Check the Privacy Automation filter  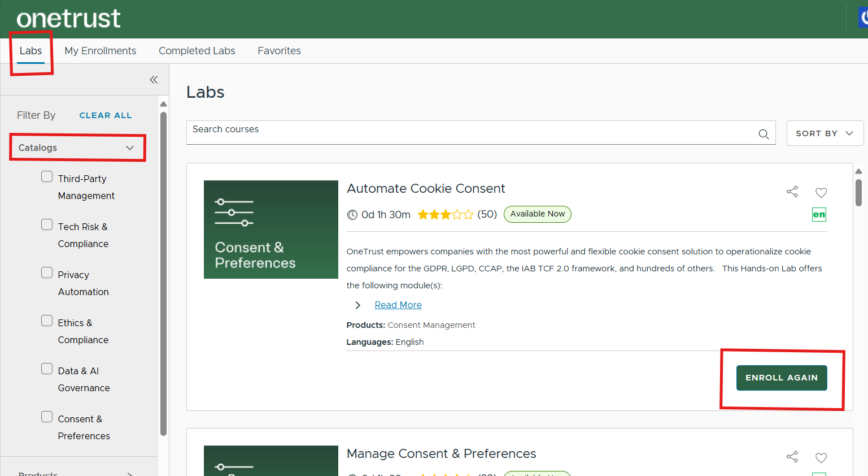pyautogui.click(x=47, y=273)
